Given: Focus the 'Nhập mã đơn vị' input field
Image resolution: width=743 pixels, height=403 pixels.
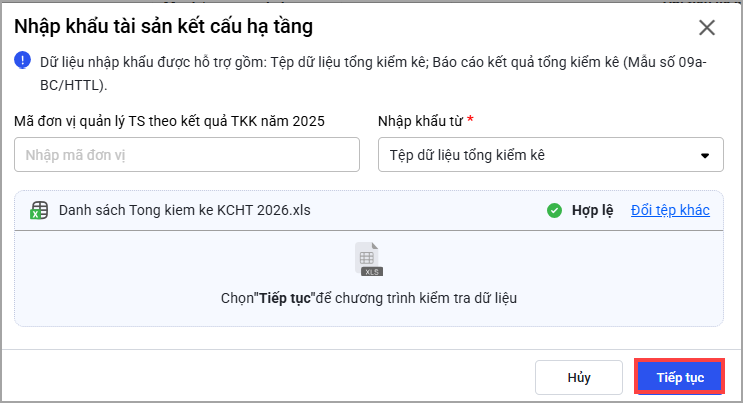Looking at the screenshot, I should tap(187, 155).
